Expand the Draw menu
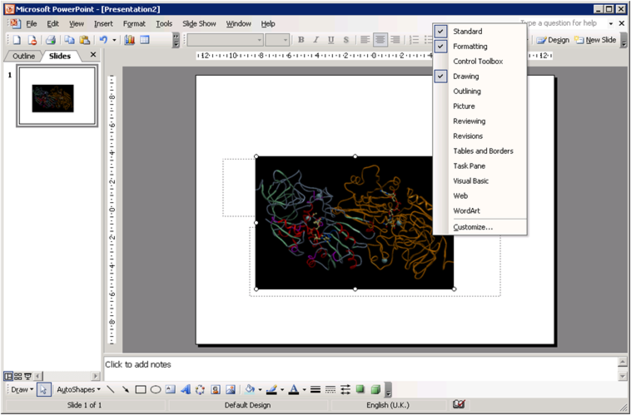This screenshot has width=631, height=415. (x=21, y=389)
